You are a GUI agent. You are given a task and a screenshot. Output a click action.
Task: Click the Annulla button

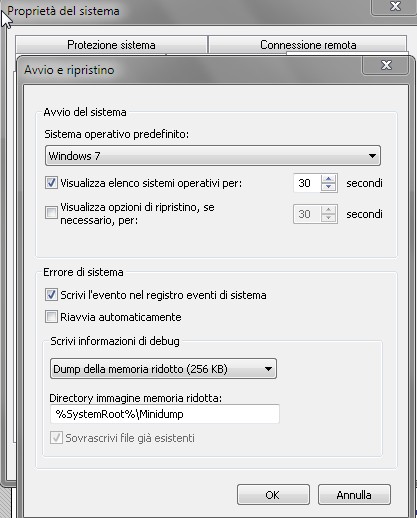click(354, 495)
